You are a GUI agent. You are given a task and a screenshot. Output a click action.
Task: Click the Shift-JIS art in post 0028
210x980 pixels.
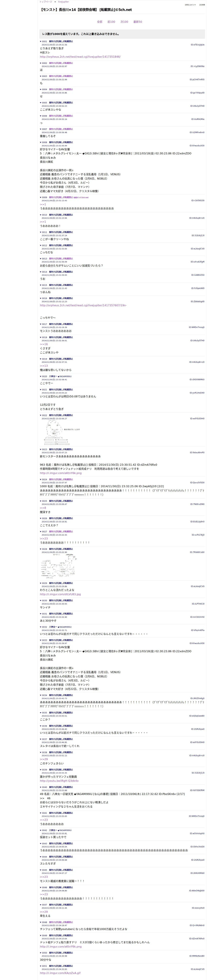[x=59, y=566]
